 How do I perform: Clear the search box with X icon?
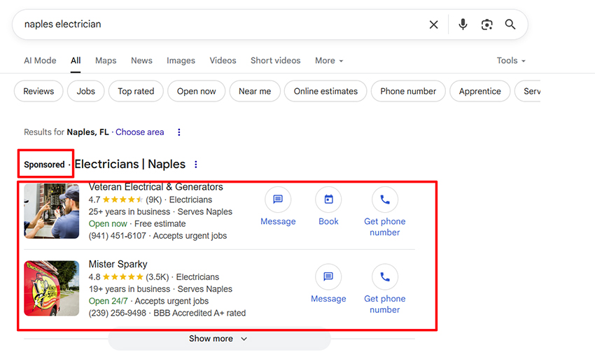433,24
